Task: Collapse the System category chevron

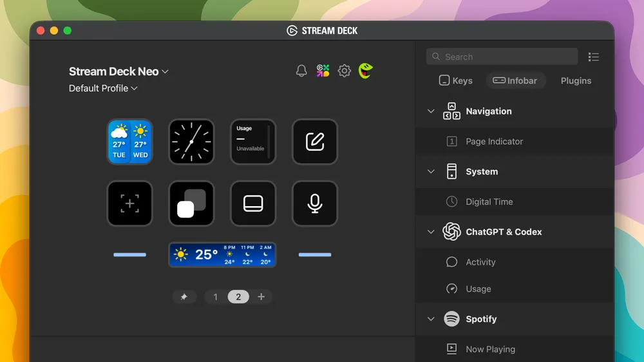Action: click(431, 172)
